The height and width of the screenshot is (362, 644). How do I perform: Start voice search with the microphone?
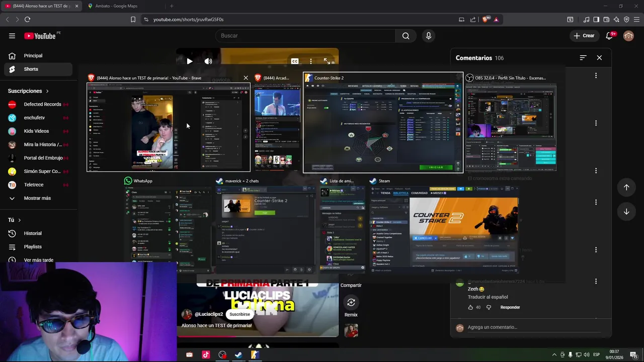[429, 36]
